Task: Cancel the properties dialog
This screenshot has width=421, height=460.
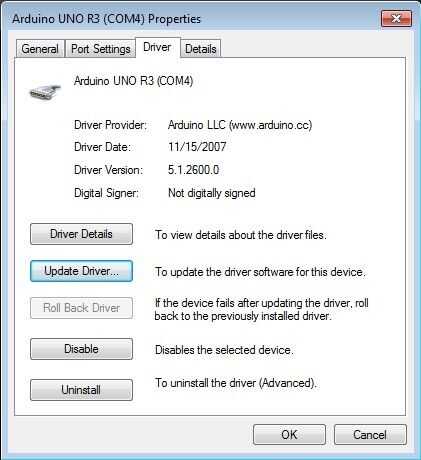Action: (370, 434)
